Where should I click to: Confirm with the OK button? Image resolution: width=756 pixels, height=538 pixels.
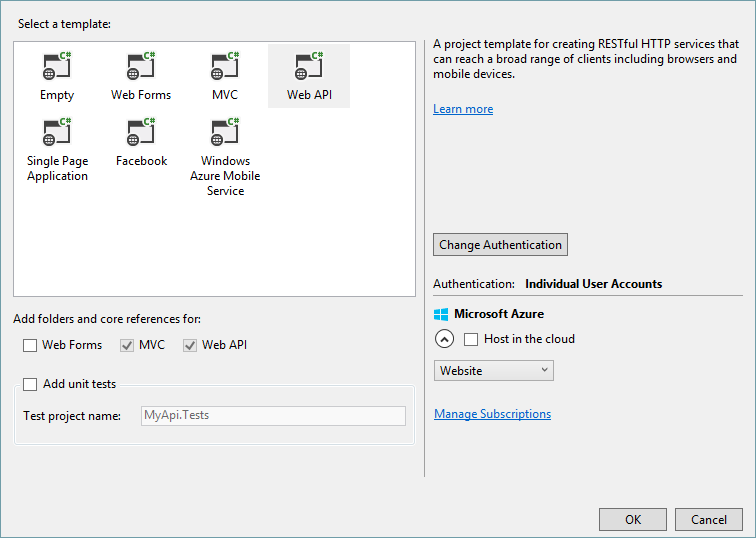pyautogui.click(x=633, y=520)
